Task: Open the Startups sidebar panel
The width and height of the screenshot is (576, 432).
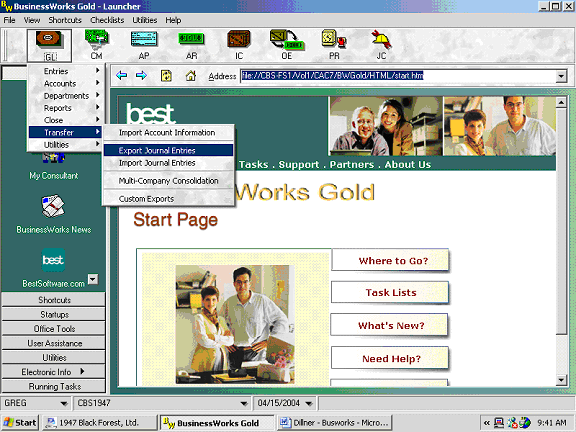Action: point(54,314)
